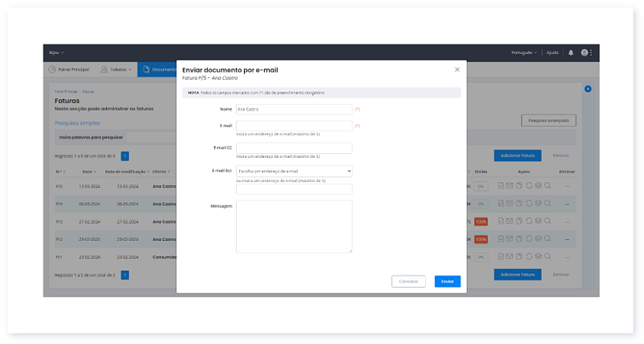Focus the Bcc manual address field under the select
This screenshot has height=344, width=644.
click(294, 189)
